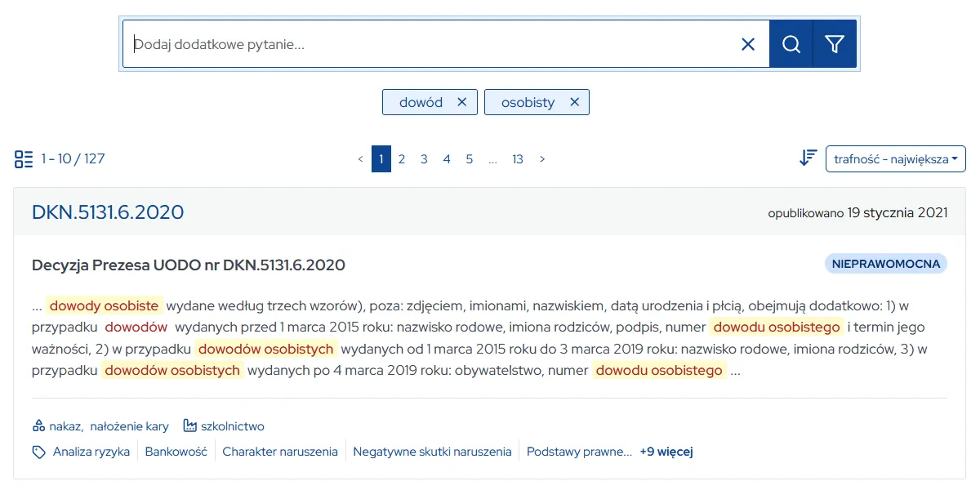Viewport: 980px width, 490px height.
Task: Click the list view icon beside result count
Action: (x=23, y=158)
